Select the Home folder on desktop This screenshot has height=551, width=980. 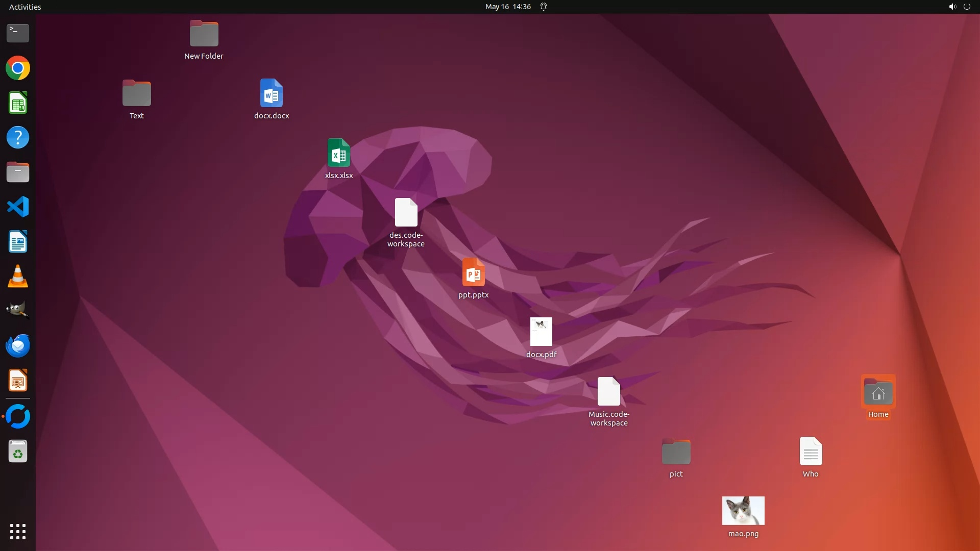(x=878, y=393)
